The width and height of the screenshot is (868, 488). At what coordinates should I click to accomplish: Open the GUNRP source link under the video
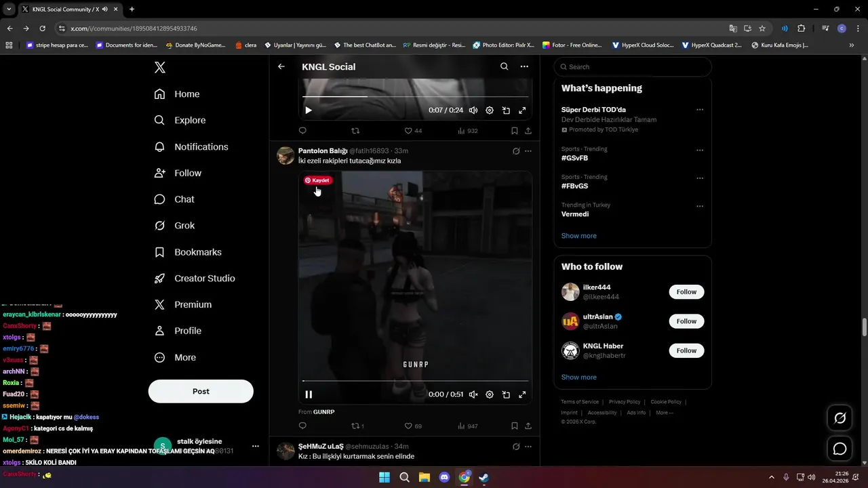[x=324, y=412]
